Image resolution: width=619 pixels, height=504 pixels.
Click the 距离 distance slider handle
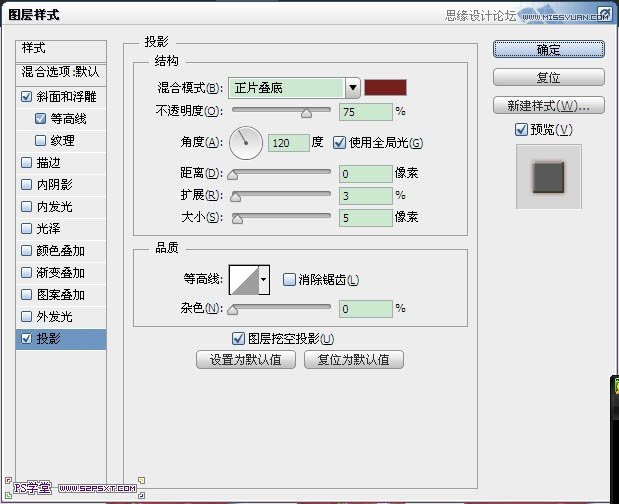233,175
